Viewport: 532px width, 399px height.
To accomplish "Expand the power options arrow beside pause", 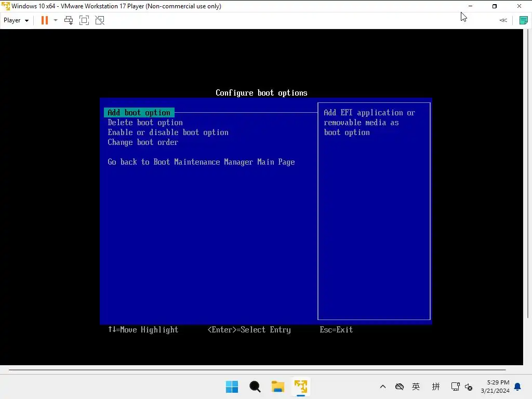I will pos(56,20).
